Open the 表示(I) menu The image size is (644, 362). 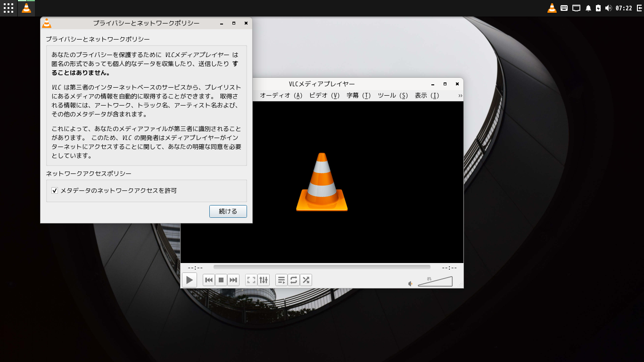[427, 96]
